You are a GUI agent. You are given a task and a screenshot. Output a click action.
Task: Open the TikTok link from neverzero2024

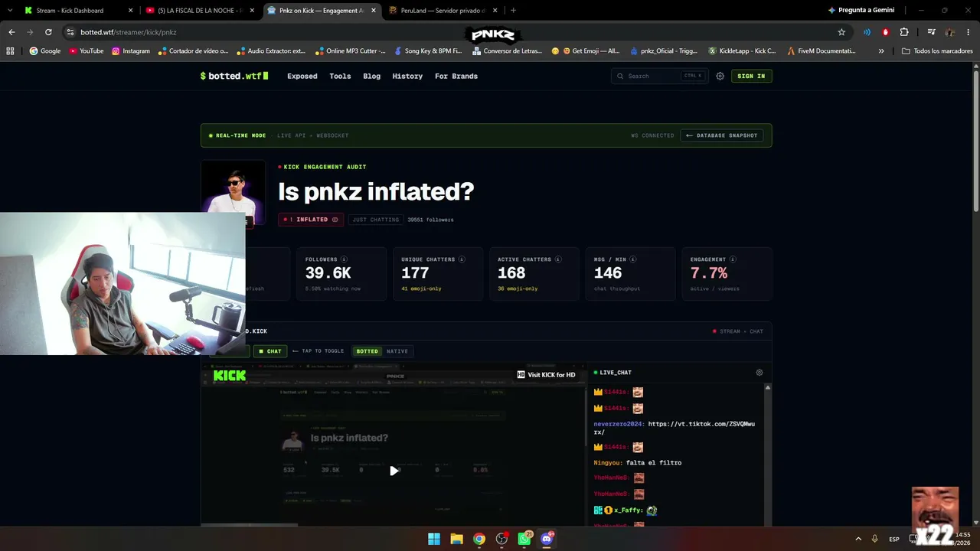click(675, 428)
